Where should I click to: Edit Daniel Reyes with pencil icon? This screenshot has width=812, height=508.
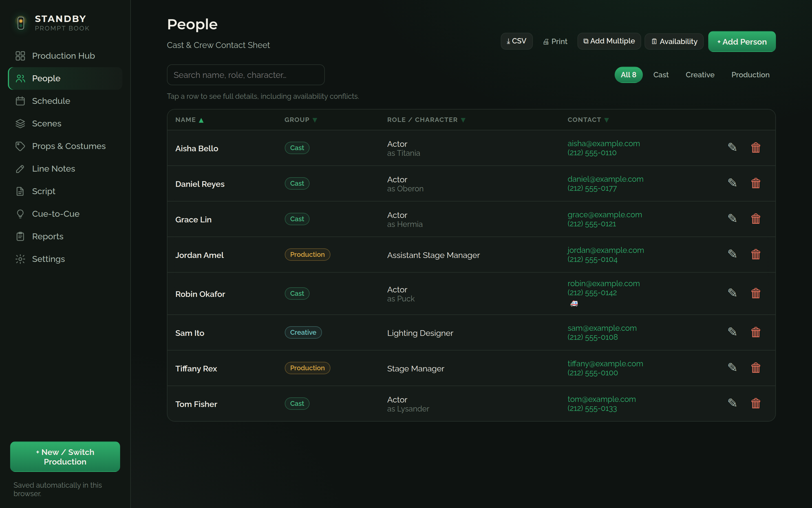pyautogui.click(x=732, y=183)
